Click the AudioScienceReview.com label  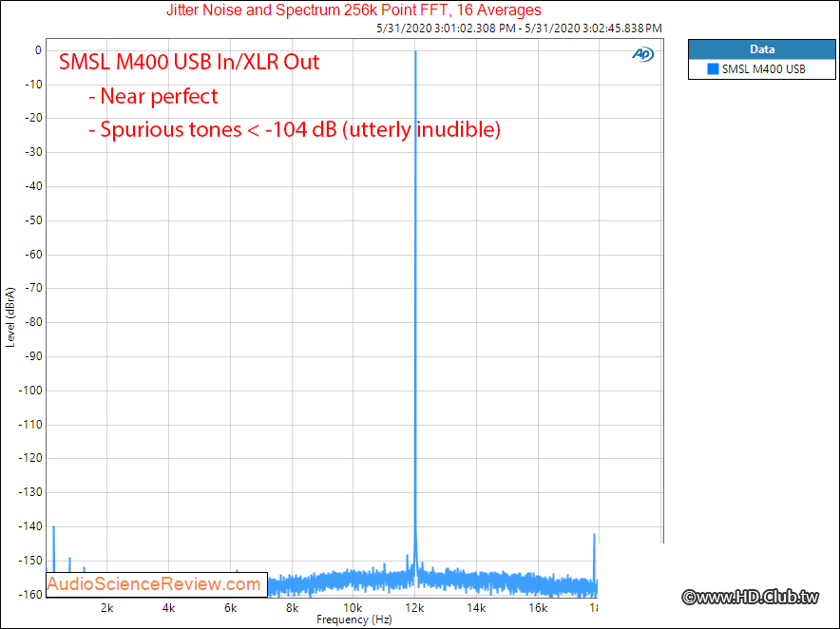coord(154,583)
